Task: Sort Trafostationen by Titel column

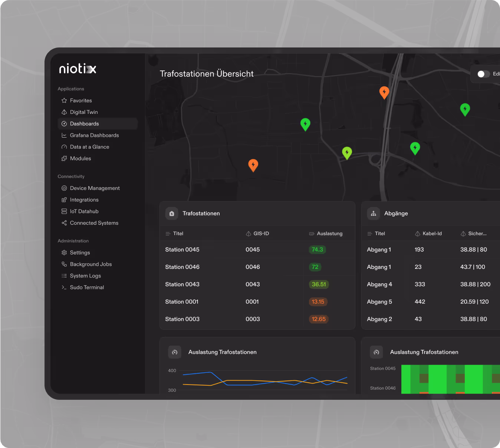Action: 174,234
